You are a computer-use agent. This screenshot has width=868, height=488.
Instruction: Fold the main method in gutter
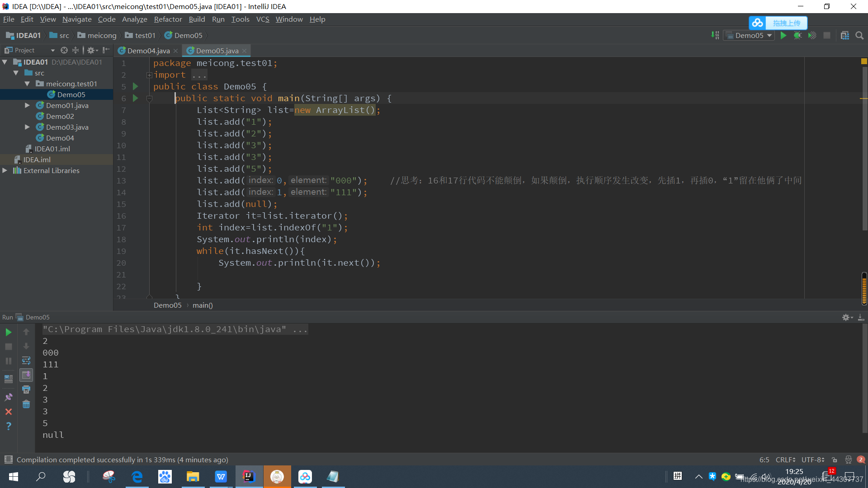149,98
